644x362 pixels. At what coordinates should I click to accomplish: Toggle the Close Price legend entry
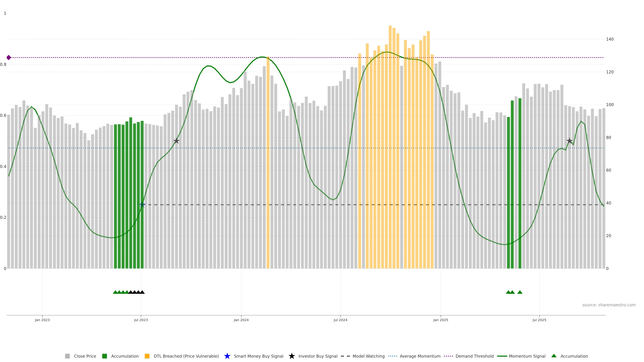85,356
